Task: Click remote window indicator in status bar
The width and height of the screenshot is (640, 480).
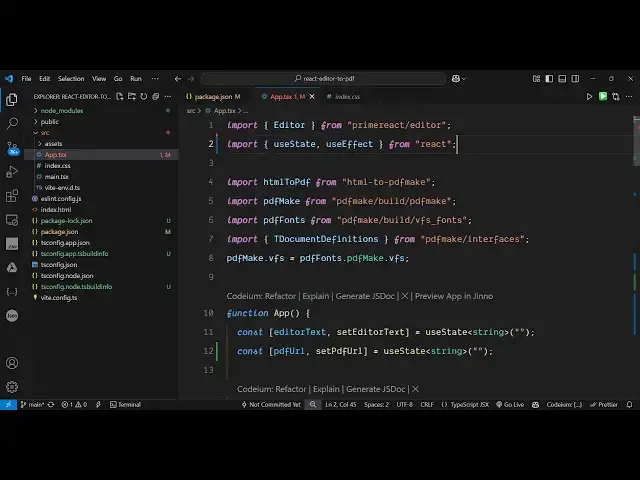Action: (x=8, y=404)
